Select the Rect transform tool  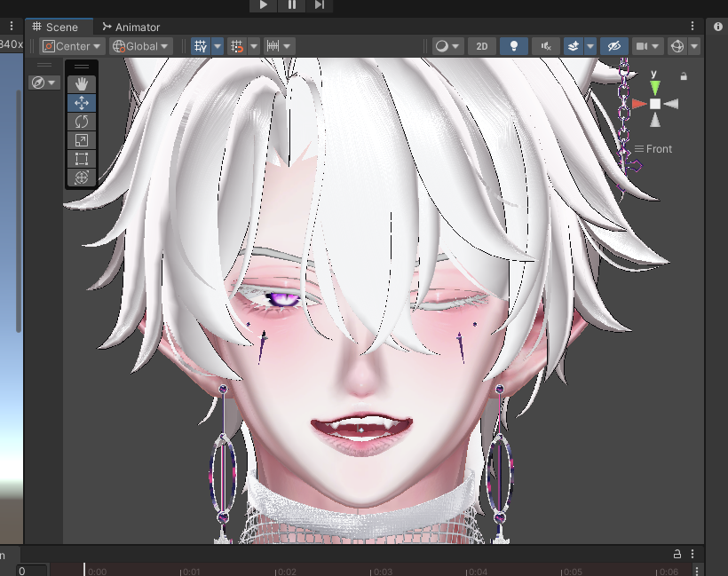[x=82, y=159]
